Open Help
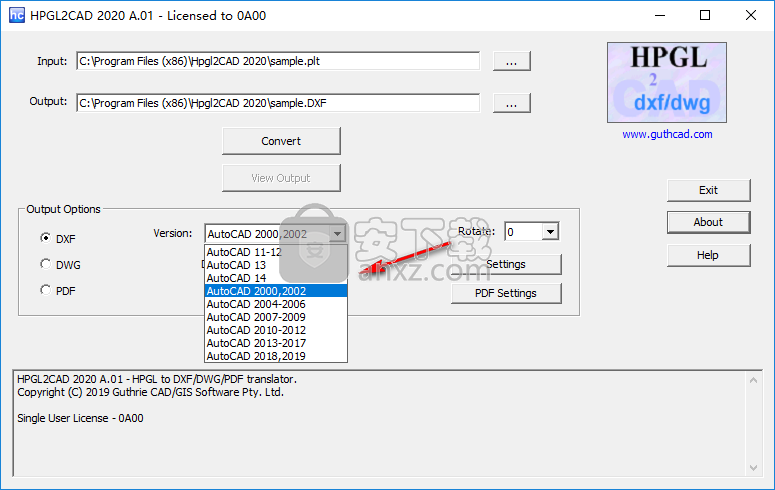Image resolution: width=775 pixels, height=490 pixels. click(x=709, y=256)
